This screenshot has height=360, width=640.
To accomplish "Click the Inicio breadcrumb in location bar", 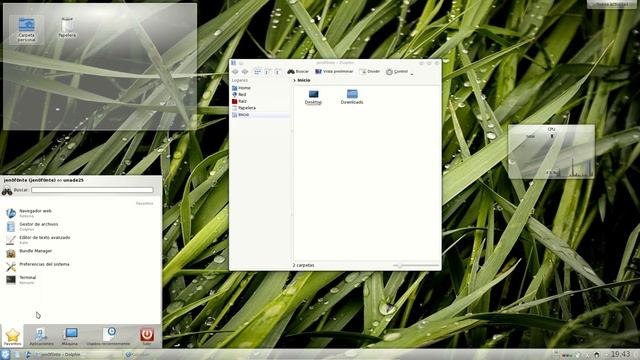I will click(x=304, y=80).
